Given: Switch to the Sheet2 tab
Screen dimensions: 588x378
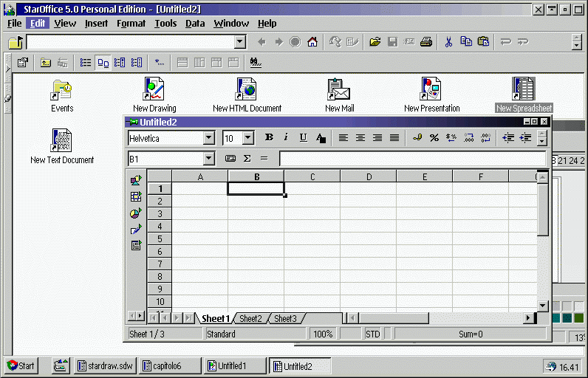Looking at the screenshot, I should (x=250, y=318).
